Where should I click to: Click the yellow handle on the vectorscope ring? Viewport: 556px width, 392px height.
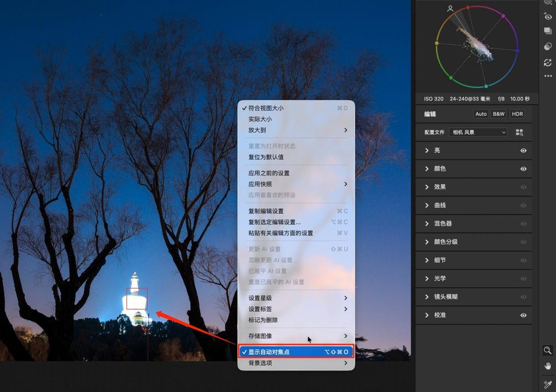click(x=437, y=43)
